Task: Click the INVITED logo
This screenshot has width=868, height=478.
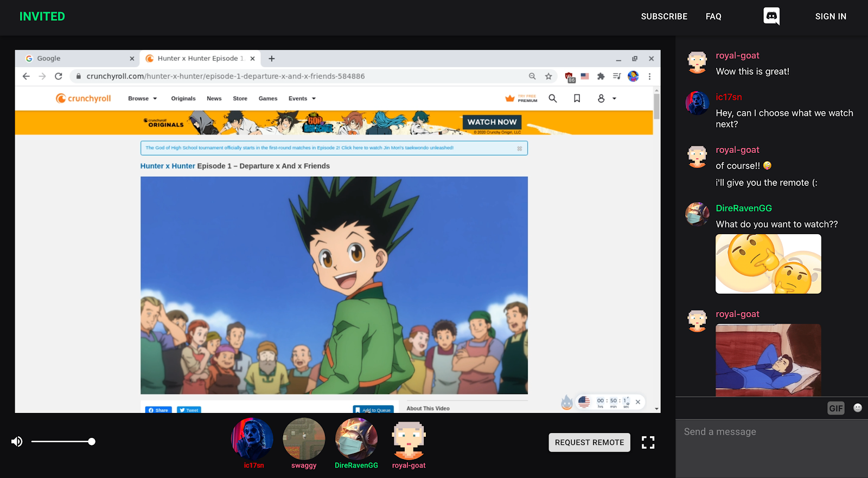Action: [x=42, y=16]
